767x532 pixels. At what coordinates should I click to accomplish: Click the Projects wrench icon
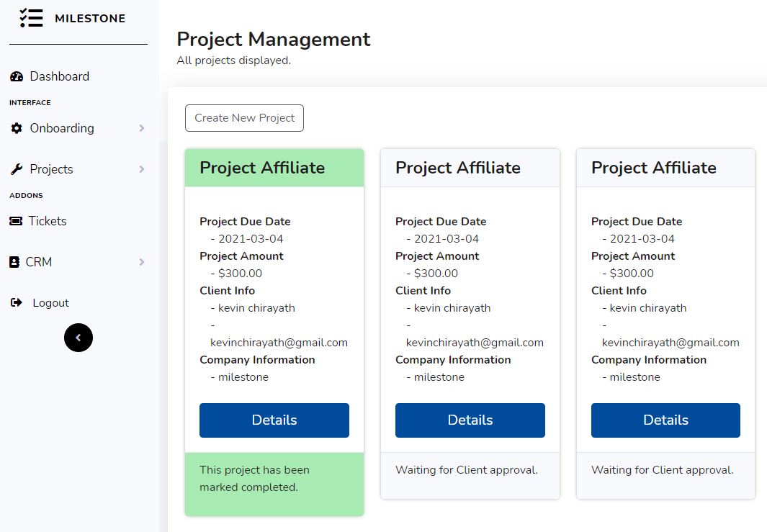[17, 169]
